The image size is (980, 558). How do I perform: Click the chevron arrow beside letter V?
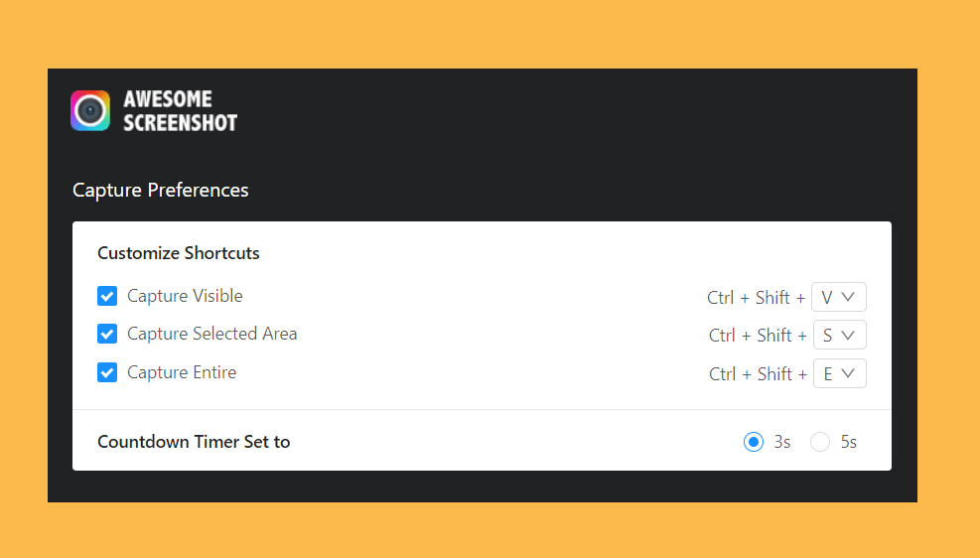pos(848,297)
